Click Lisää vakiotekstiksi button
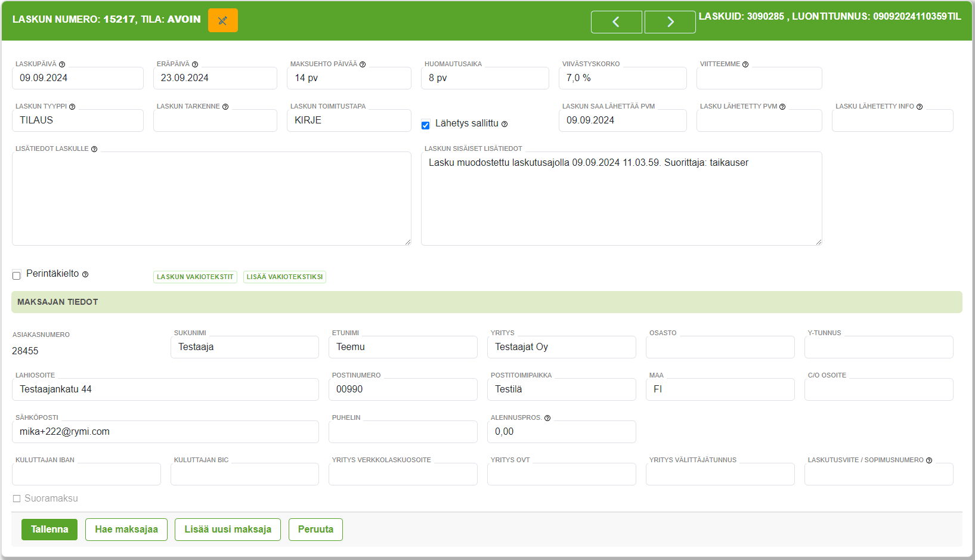 pos(284,277)
